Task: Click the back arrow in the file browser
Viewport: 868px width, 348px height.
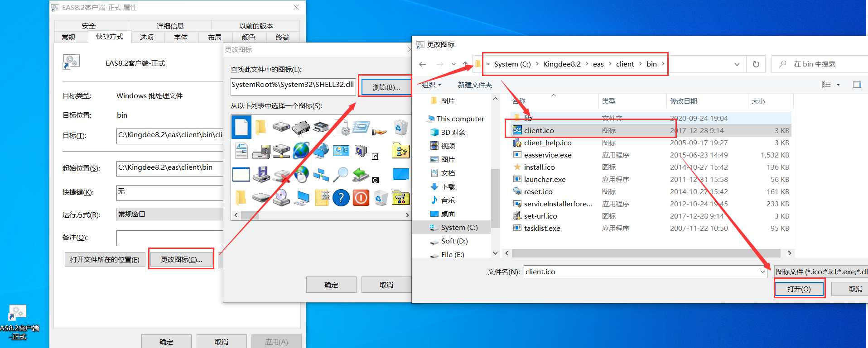Action: click(423, 64)
